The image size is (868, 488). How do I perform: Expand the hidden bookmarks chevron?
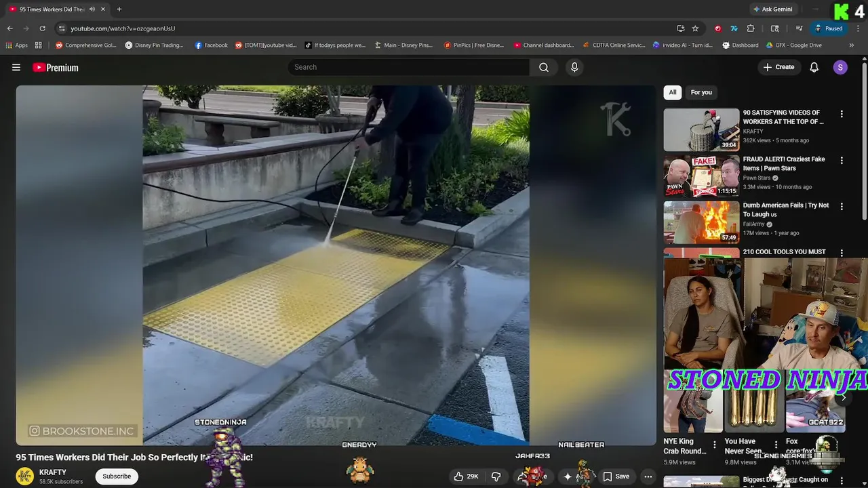852,45
